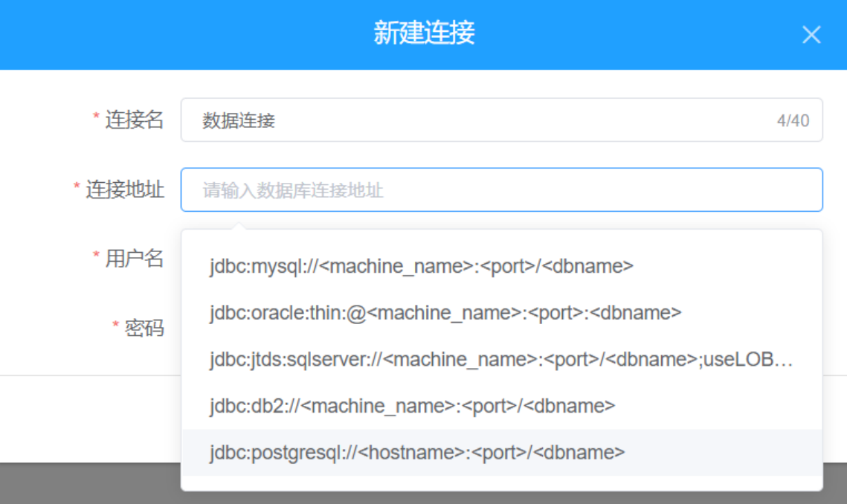Click the 密码 field label
The height and width of the screenshot is (504, 847).
click(144, 328)
